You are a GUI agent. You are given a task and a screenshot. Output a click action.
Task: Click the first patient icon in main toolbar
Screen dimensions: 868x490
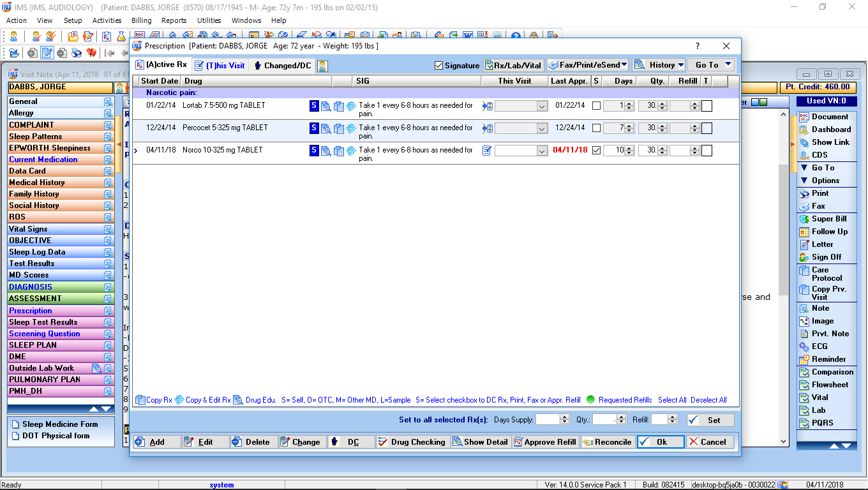click(13, 36)
